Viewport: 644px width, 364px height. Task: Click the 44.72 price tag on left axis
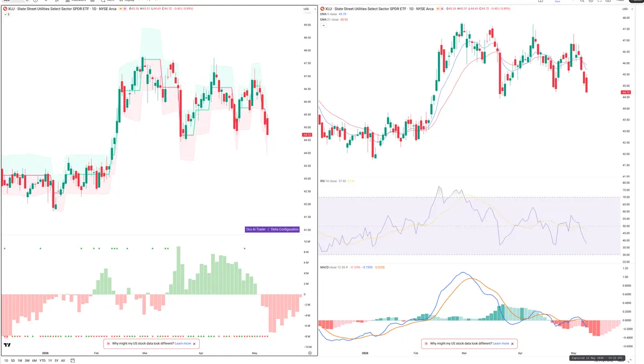pyautogui.click(x=307, y=135)
